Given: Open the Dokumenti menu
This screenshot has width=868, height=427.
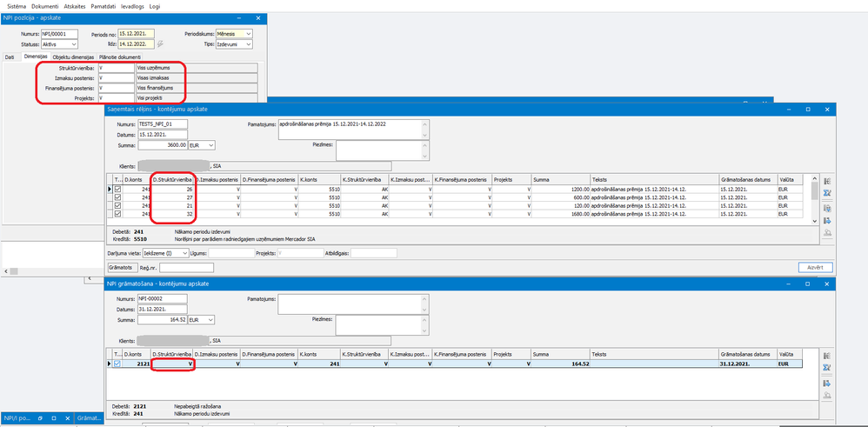Looking at the screenshot, I should pos(45,6).
